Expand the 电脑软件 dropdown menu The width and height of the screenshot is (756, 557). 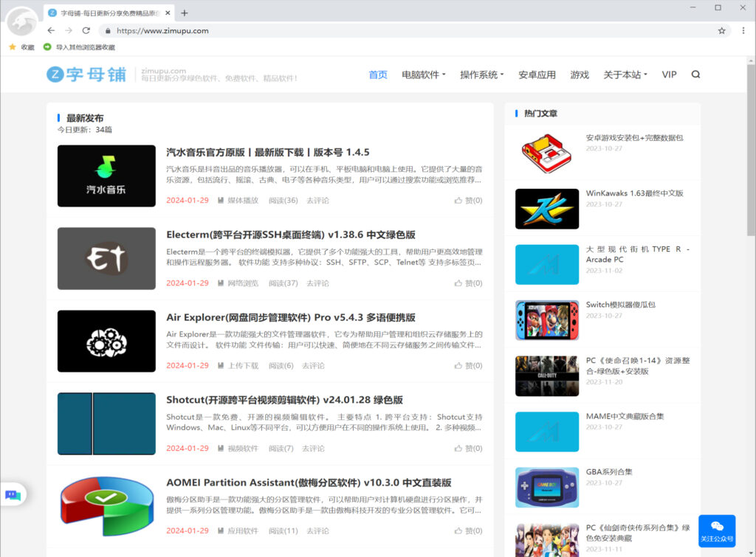tap(423, 75)
